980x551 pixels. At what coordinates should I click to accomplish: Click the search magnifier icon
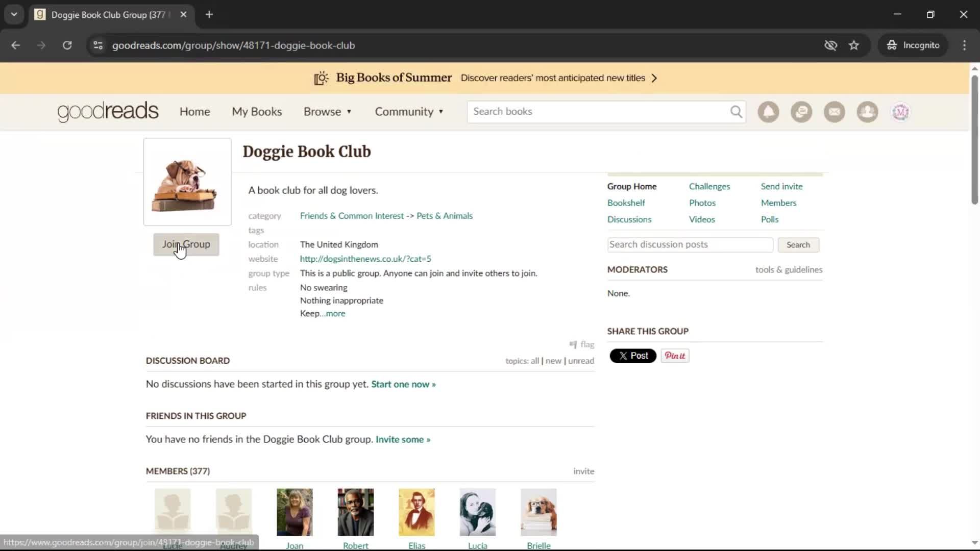point(736,112)
